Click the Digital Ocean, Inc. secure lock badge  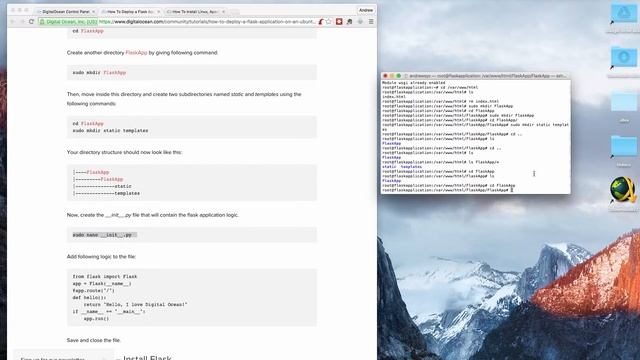point(68,22)
